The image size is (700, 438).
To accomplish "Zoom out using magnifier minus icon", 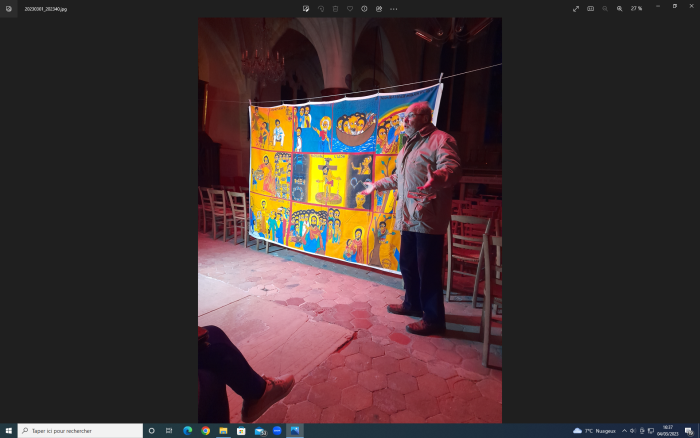I will (x=605, y=8).
